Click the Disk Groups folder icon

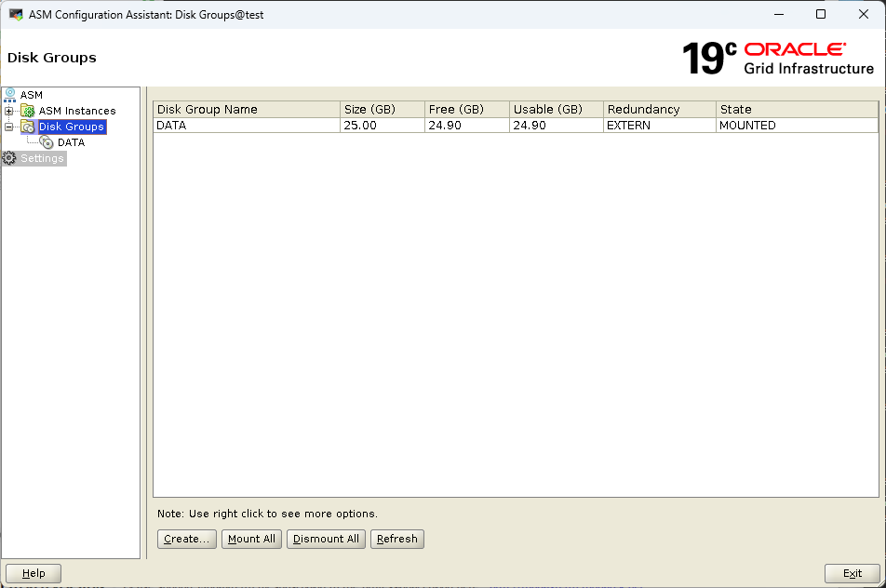28,127
